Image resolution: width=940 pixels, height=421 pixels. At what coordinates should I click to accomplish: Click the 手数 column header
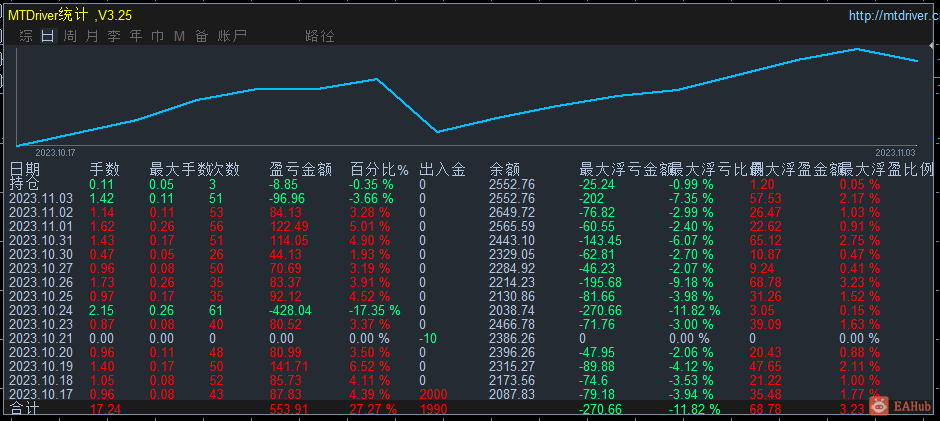[x=105, y=170]
